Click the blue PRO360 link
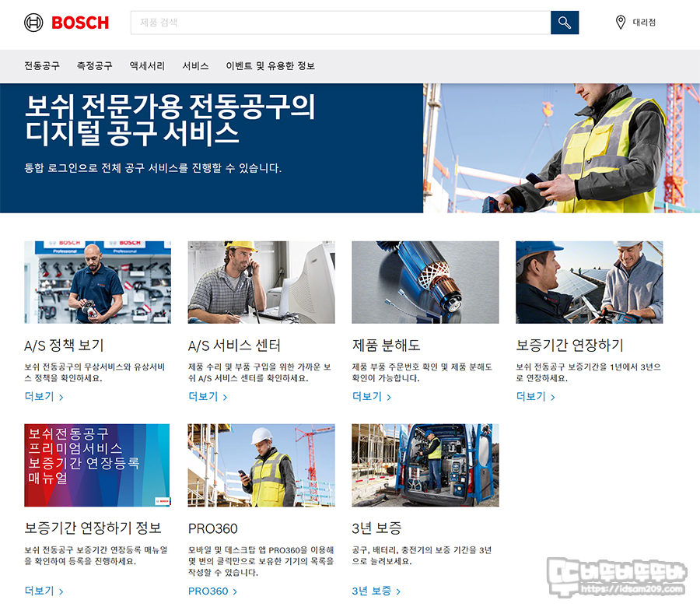This screenshot has height=607, width=700. click(x=212, y=591)
